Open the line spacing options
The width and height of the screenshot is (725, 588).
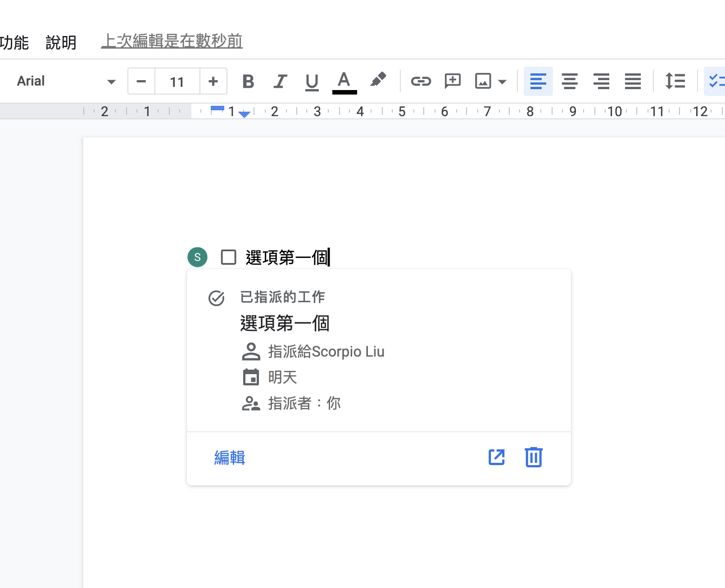click(x=675, y=81)
